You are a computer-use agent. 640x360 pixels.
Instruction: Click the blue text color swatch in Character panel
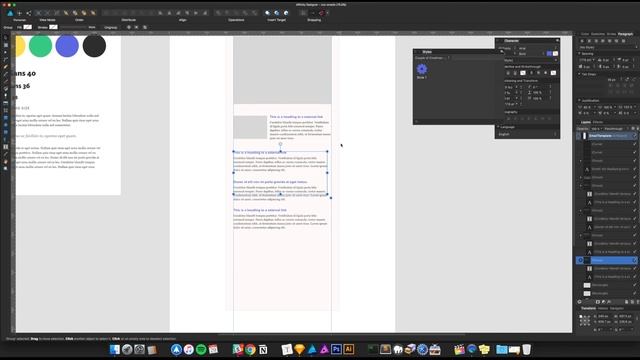pos(549,53)
